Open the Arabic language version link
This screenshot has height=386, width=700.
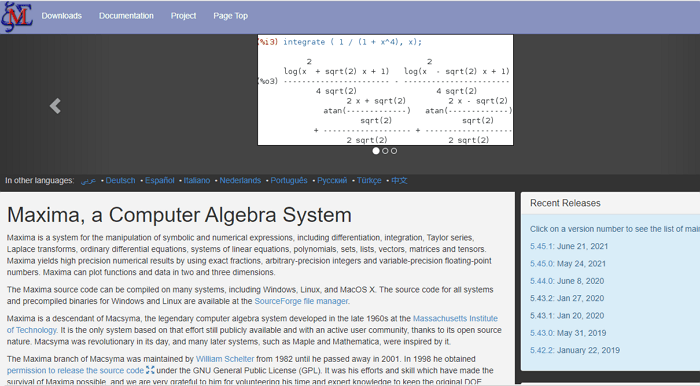coord(88,180)
